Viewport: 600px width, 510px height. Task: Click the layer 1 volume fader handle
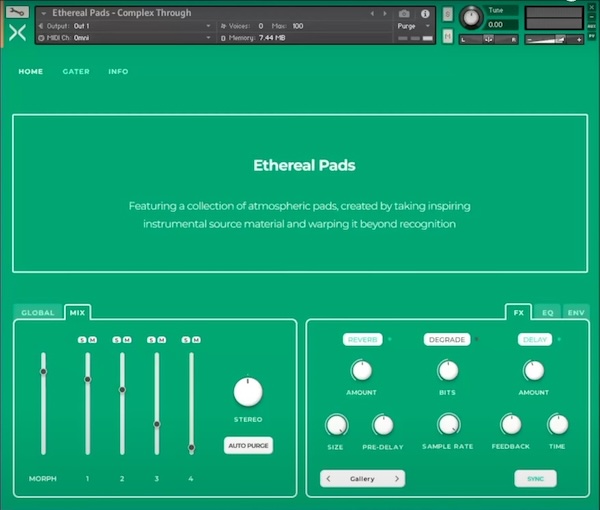(x=88, y=379)
